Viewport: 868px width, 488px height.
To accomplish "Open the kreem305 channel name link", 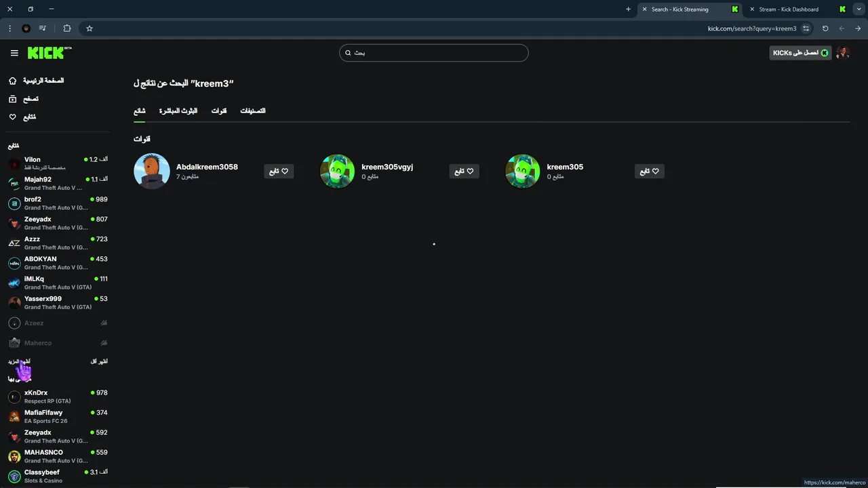I will 565,167.
